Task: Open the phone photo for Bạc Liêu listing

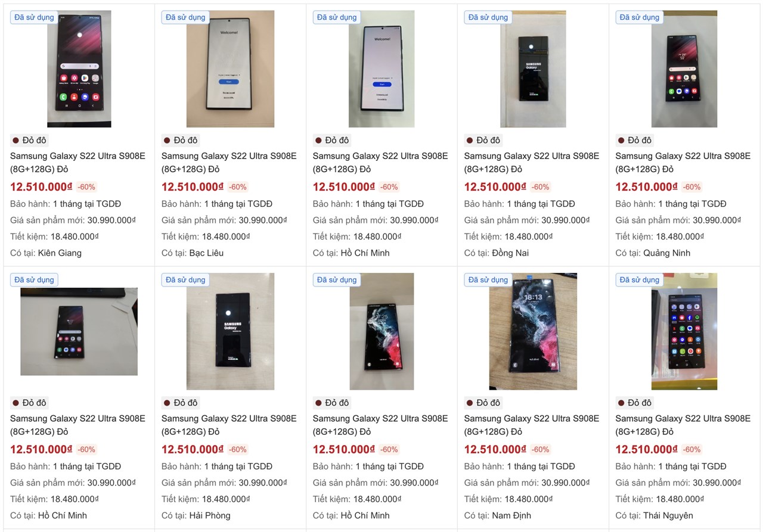Action: pyautogui.click(x=230, y=69)
